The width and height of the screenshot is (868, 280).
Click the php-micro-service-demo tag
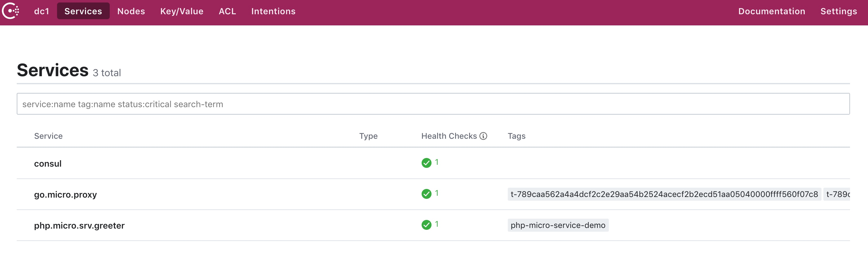[x=558, y=225]
